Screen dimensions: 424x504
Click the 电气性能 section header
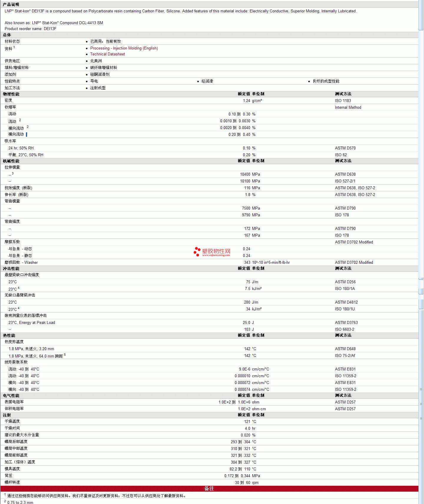(11, 396)
